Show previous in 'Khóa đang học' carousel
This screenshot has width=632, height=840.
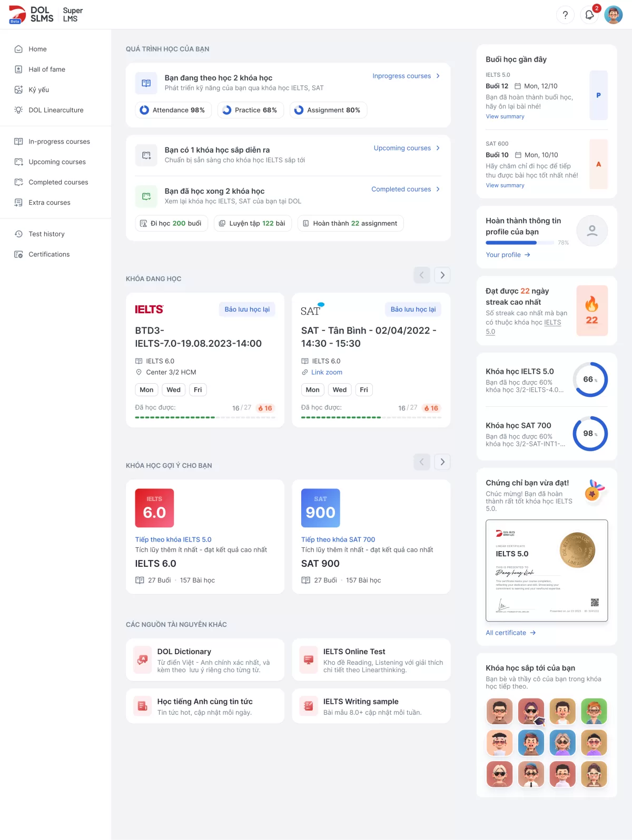(x=422, y=275)
